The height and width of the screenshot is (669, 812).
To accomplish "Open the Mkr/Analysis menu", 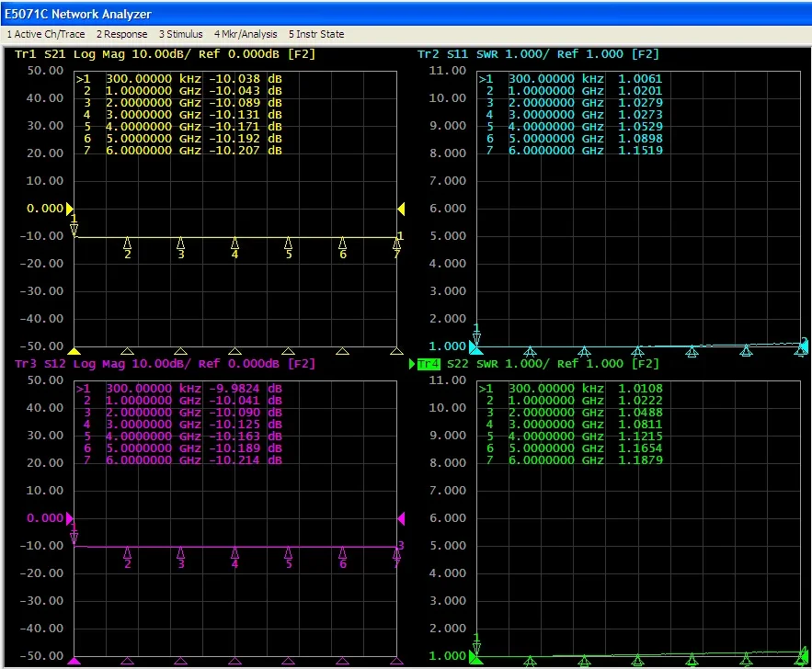I will point(246,34).
